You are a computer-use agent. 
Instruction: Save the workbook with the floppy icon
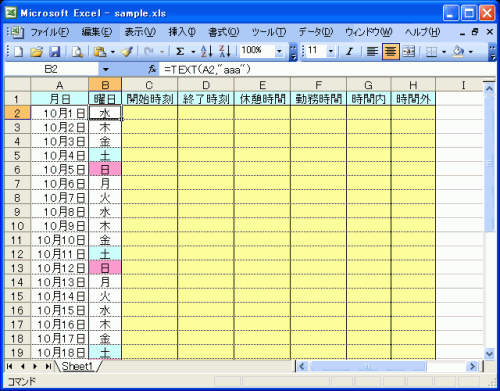[x=54, y=52]
